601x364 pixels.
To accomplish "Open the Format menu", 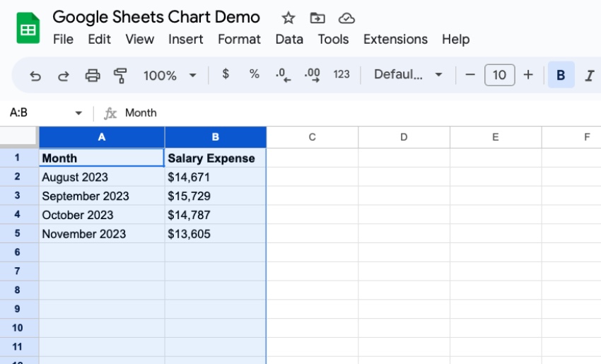I will coord(239,39).
